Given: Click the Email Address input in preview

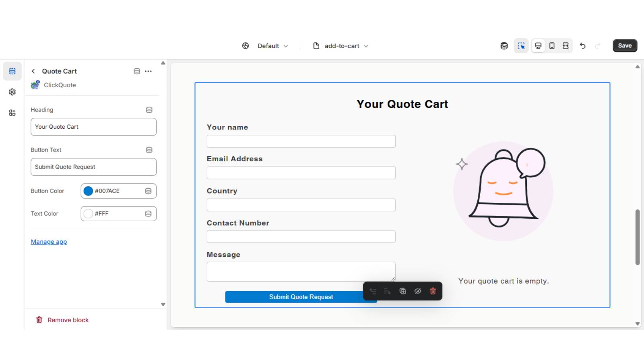Looking at the screenshot, I should tap(301, 173).
